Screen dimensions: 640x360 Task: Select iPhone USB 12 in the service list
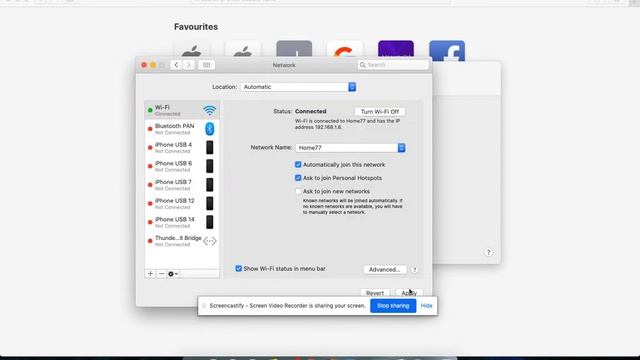coord(182,204)
